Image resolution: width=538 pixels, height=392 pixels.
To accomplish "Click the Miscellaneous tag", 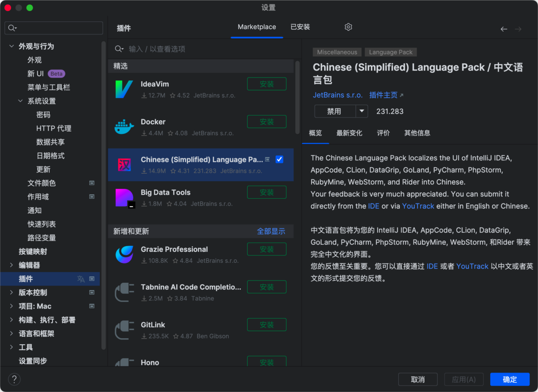I will point(337,52).
